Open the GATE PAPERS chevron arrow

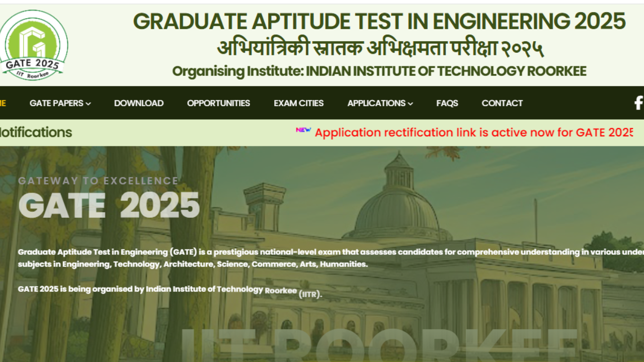[x=89, y=104]
